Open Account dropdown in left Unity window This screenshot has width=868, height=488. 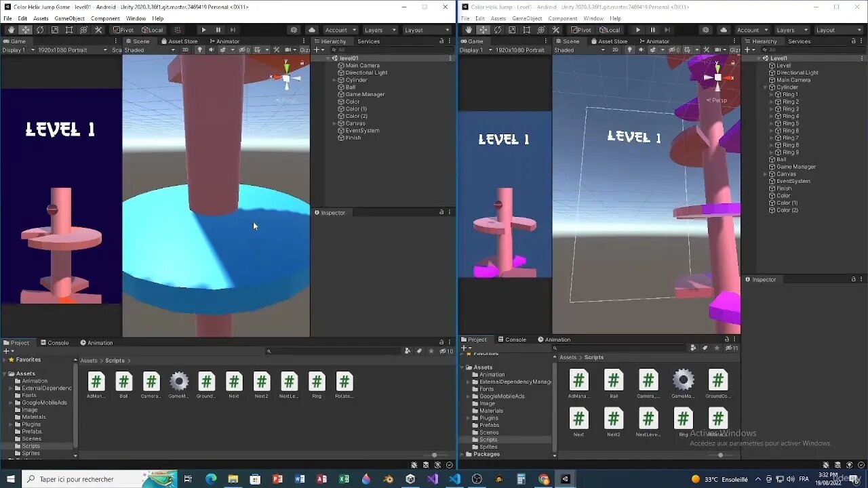[340, 30]
